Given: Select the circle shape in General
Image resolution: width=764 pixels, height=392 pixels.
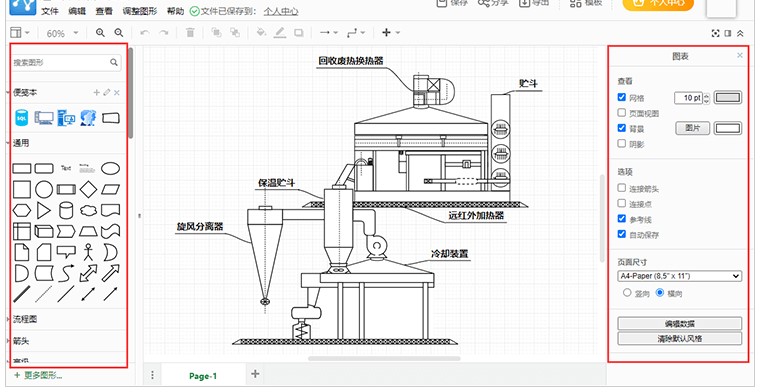Looking at the screenshot, I should 44,189.
